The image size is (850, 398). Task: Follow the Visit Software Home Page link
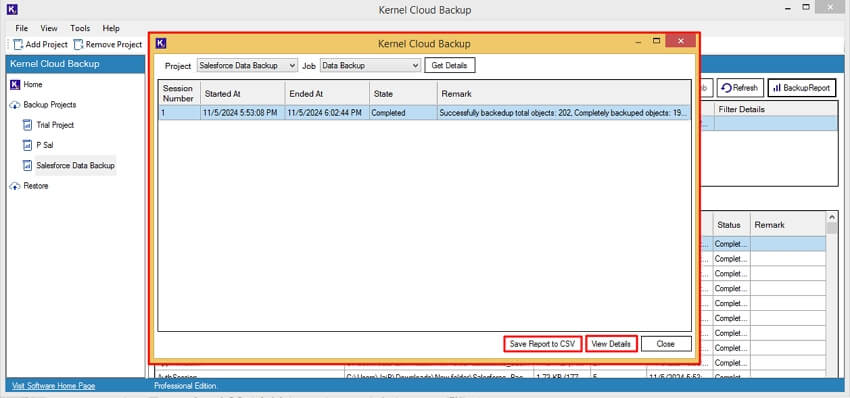tap(54, 386)
